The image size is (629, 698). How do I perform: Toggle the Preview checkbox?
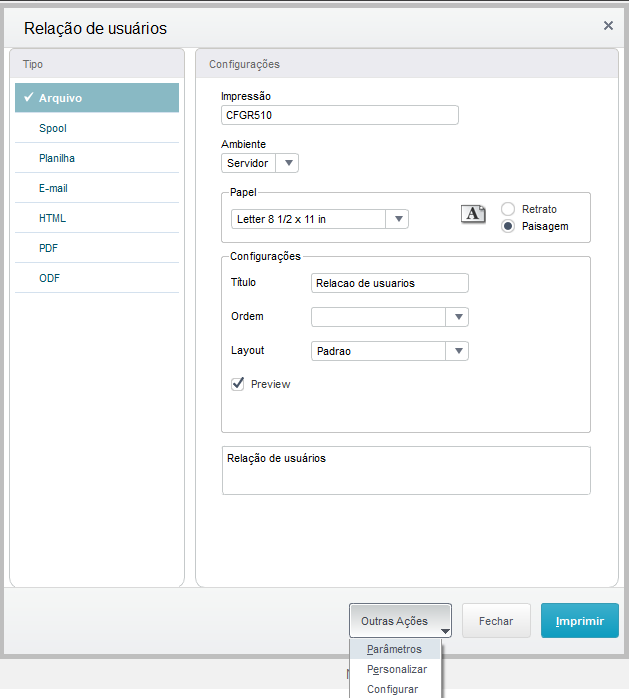(238, 384)
